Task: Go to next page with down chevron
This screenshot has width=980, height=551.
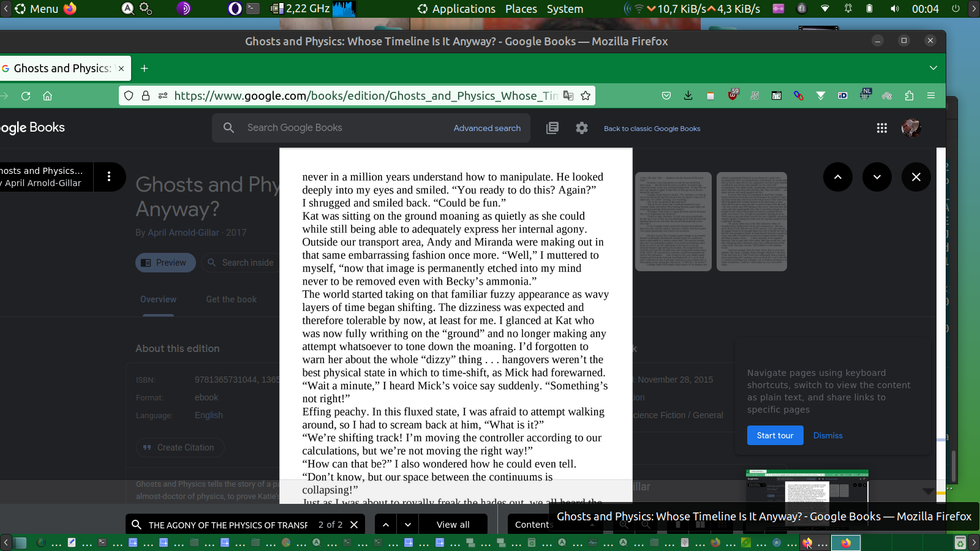Action: click(x=877, y=177)
